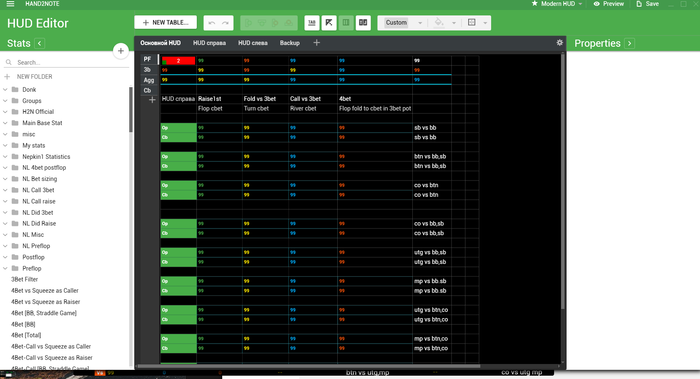Screen dimensions: 700x379
Task: Click the arrow-pointer toolbar icon
Action: click(329, 23)
